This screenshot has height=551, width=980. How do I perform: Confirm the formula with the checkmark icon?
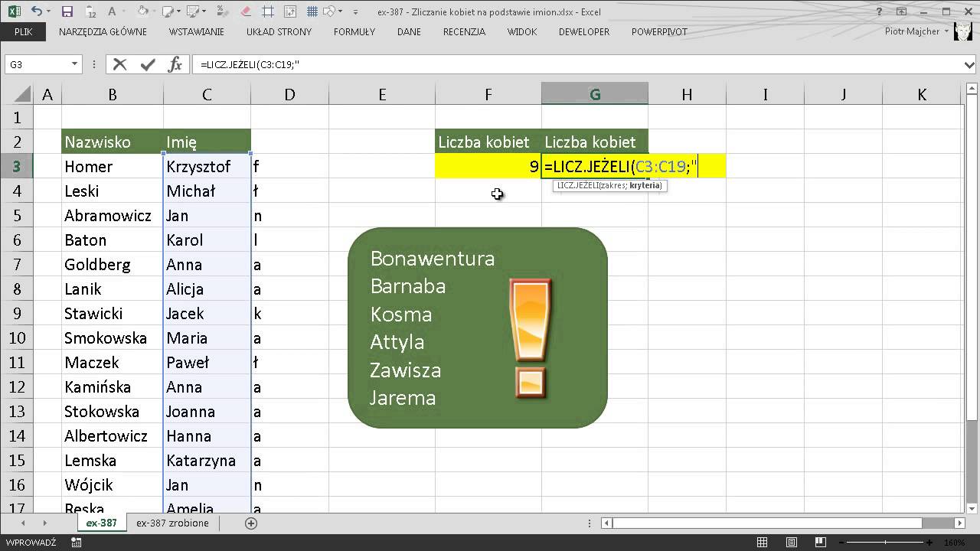(148, 65)
